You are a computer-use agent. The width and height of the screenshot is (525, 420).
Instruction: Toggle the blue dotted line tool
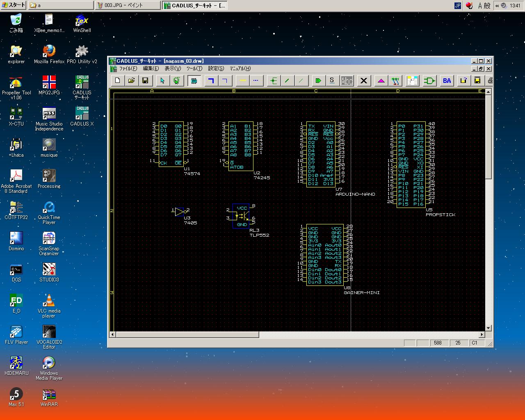(x=256, y=80)
